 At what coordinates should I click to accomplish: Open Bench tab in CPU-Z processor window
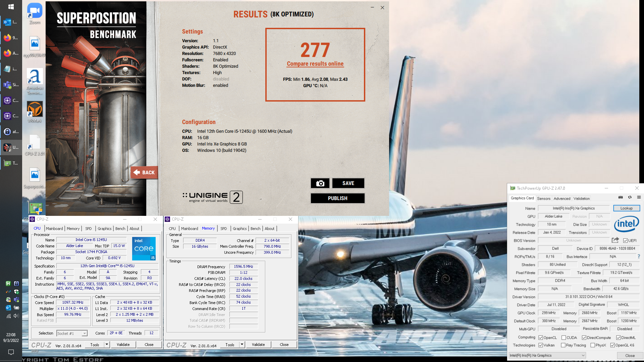point(120,229)
